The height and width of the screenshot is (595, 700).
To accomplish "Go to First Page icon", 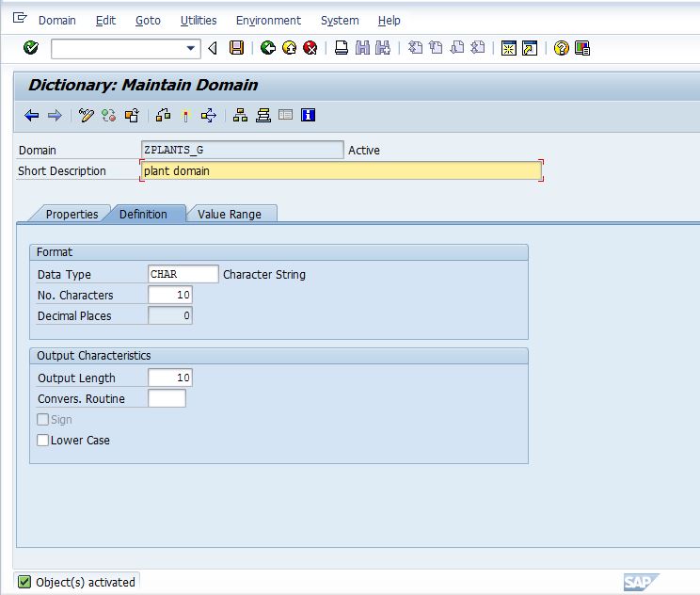I will 415,47.
